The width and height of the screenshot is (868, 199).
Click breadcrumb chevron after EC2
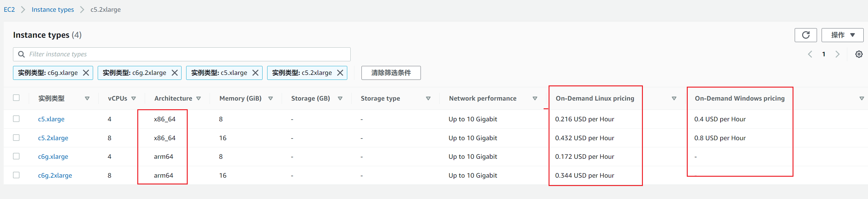[23, 10]
